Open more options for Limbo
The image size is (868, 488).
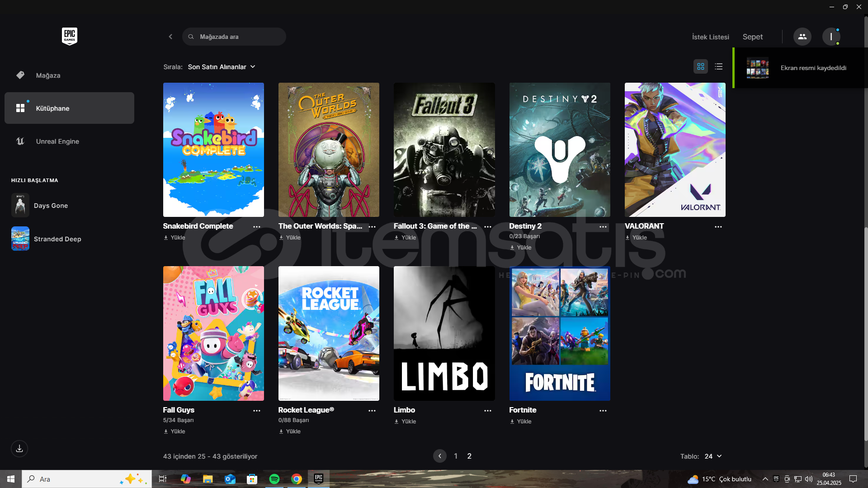[x=488, y=411]
